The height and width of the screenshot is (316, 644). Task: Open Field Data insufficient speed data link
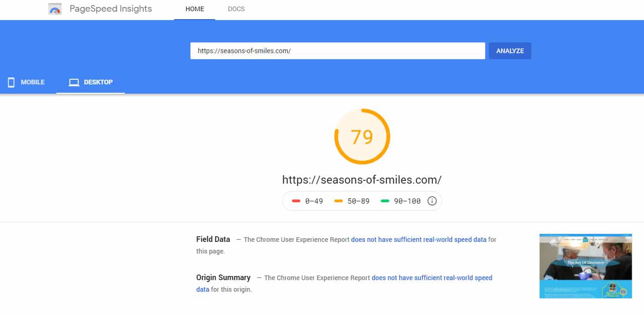tap(419, 240)
